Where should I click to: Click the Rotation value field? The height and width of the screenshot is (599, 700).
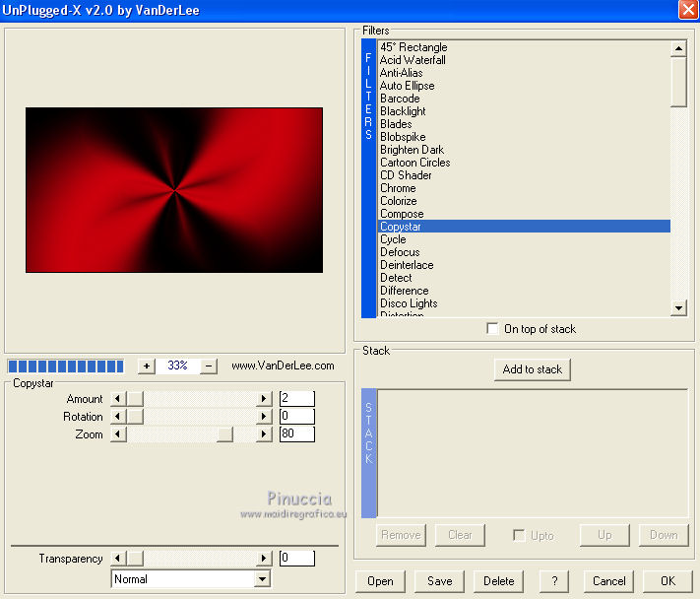pos(297,416)
